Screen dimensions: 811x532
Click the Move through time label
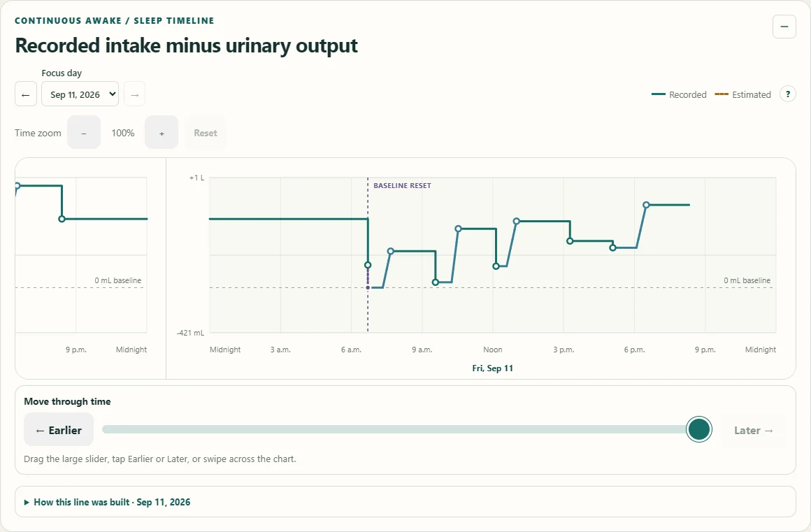(x=67, y=401)
